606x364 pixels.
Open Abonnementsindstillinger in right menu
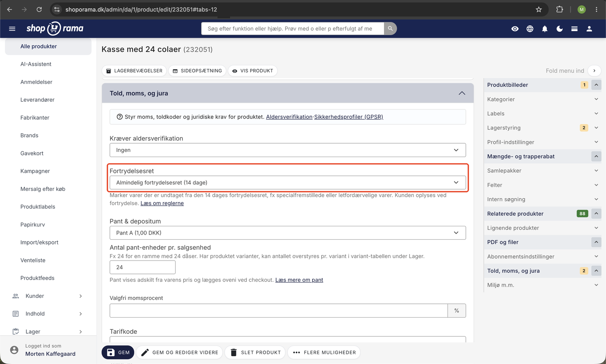(x=542, y=256)
